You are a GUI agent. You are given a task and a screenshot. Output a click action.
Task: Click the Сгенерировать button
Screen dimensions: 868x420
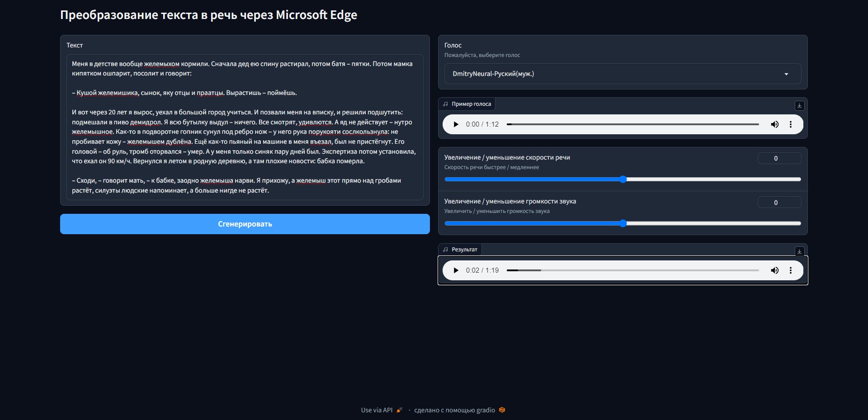pos(245,224)
